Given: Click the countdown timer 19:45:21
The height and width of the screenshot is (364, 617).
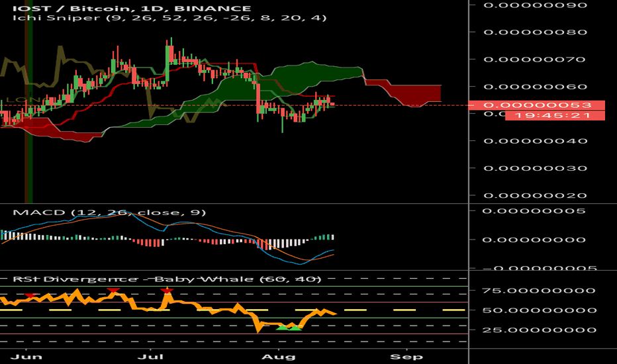Looking at the screenshot, I should (x=555, y=115).
